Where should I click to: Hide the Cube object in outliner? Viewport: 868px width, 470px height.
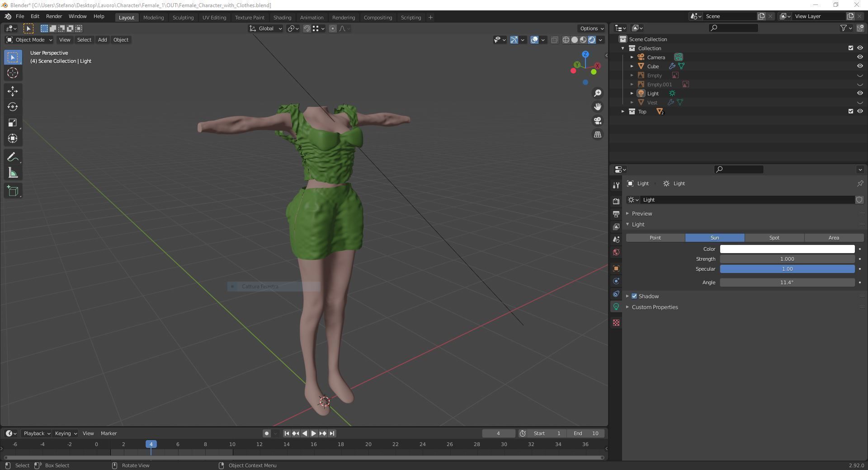[859, 66]
